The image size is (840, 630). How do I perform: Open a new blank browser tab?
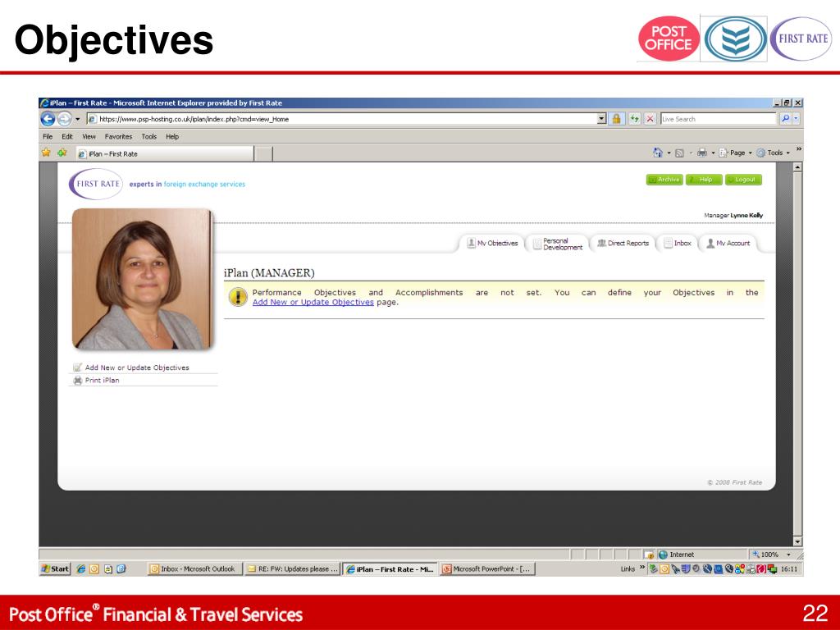[263, 154]
